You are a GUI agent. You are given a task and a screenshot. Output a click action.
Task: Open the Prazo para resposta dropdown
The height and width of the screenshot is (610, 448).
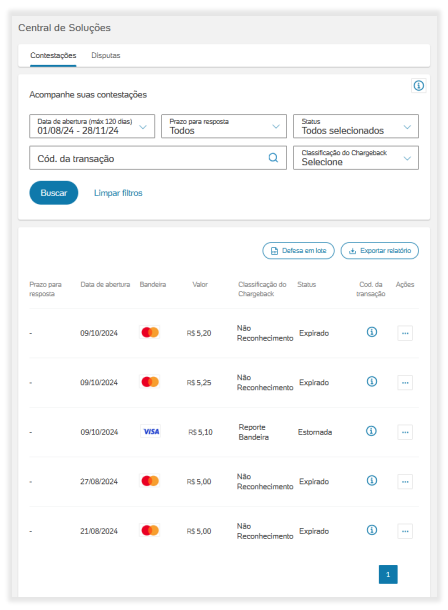[x=224, y=126]
